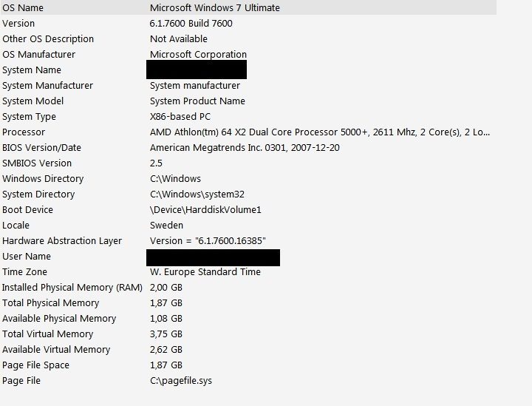Screen dimensions: 532x406
Task: Select the SMBIOS Version row
Action: click(37, 163)
